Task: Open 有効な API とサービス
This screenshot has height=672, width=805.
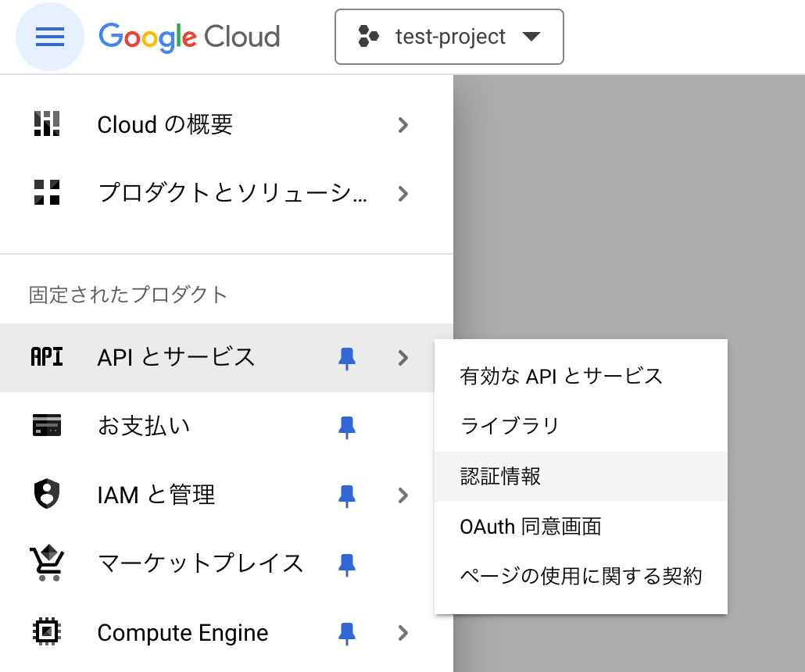Action: pyautogui.click(x=561, y=376)
